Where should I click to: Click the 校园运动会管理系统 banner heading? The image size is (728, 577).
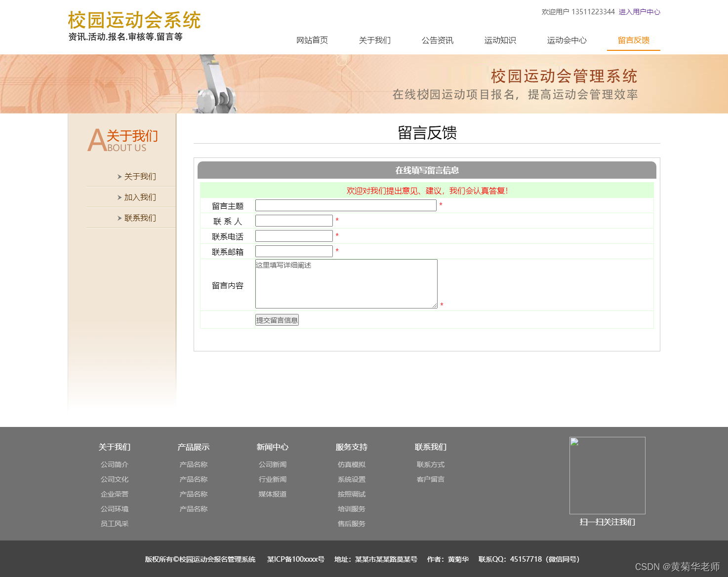[x=564, y=76]
